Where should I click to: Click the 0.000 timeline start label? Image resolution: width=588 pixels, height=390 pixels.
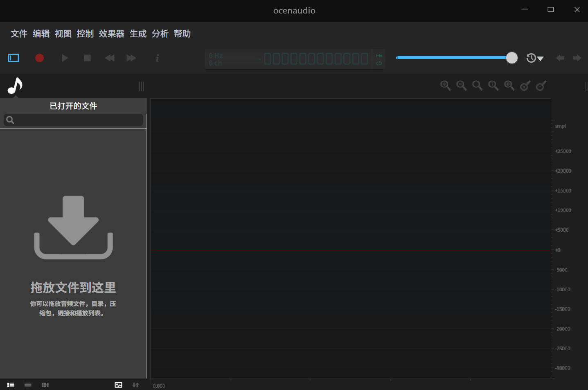(159, 386)
